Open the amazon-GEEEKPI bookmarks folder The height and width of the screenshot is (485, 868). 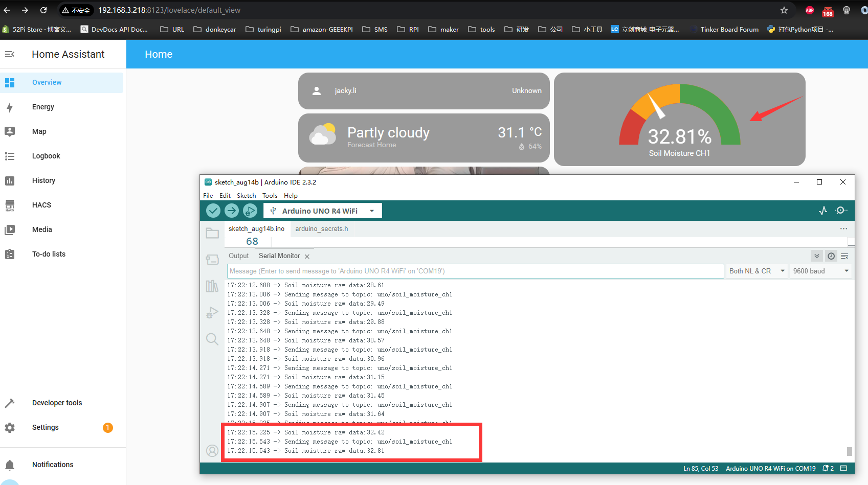tap(322, 29)
